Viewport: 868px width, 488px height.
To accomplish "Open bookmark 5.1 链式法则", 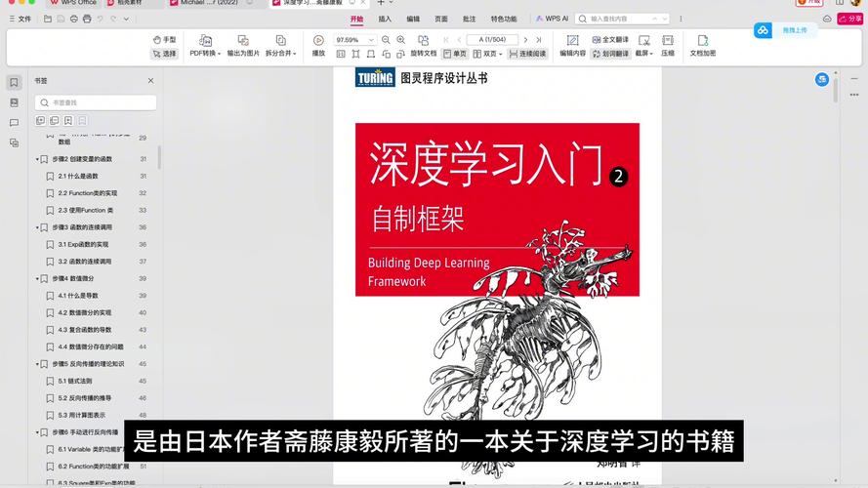I will point(75,382).
